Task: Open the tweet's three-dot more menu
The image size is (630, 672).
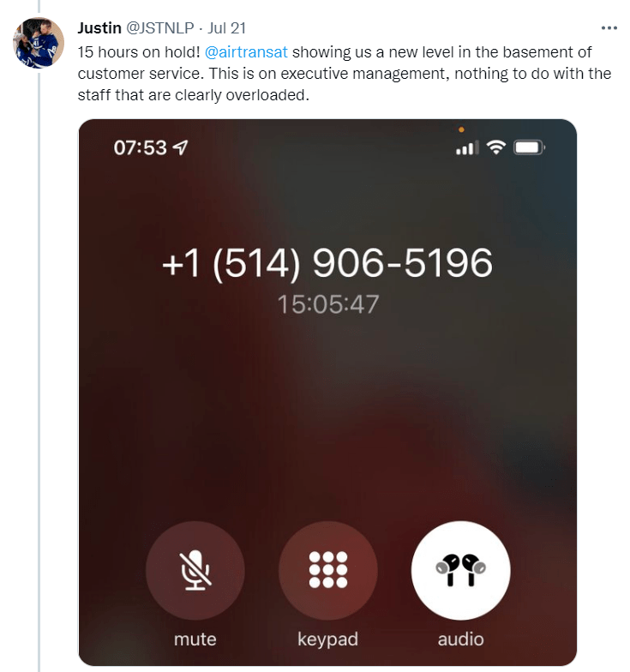Action: pos(609,28)
